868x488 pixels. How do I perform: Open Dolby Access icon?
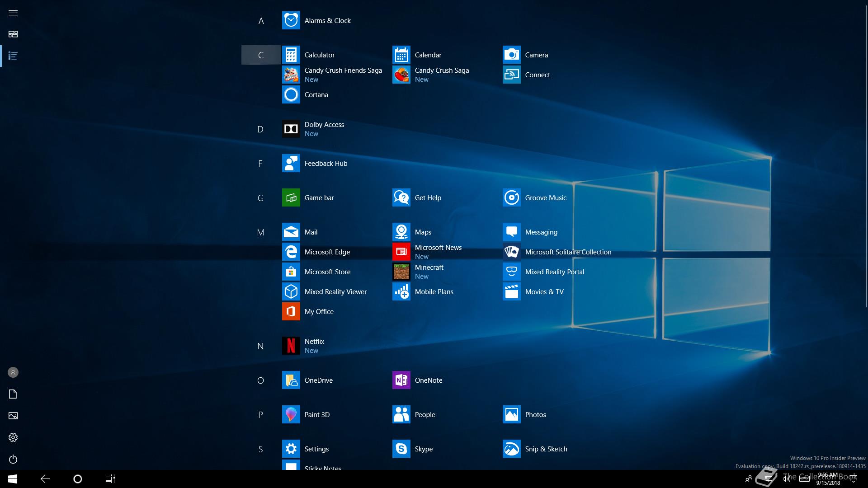291,129
